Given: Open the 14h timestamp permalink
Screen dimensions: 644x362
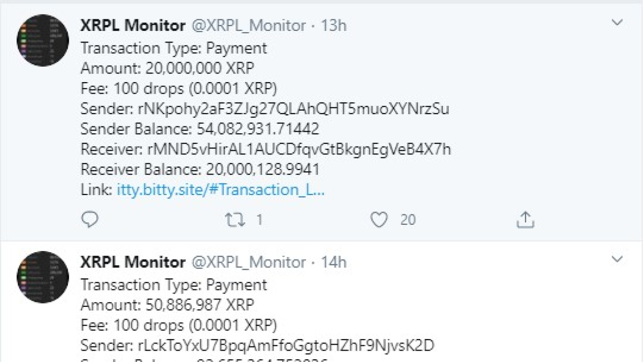Looking at the screenshot, I should tap(333, 262).
